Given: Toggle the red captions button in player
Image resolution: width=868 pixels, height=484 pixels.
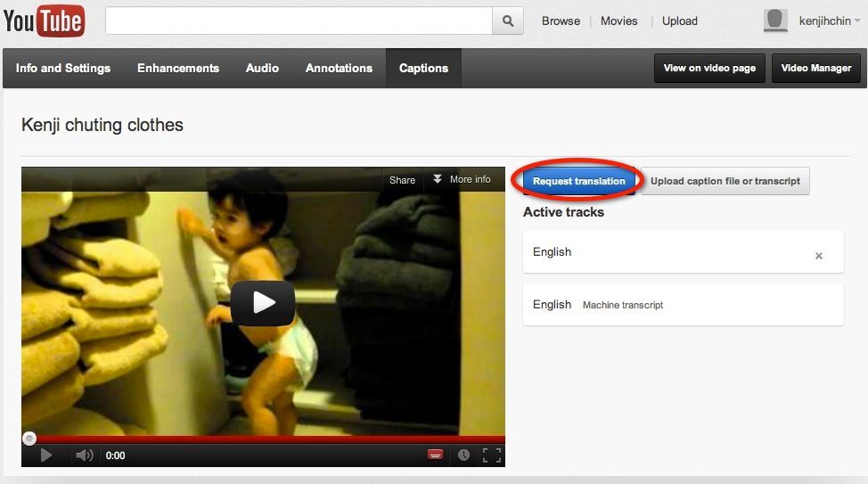Looking at the screenshot, I should 435,455.
